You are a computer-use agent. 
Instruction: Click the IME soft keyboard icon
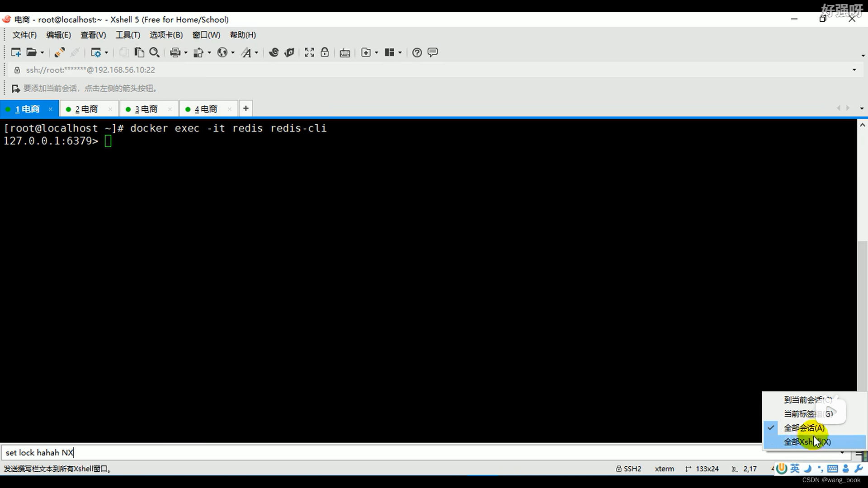coord(833,469)
